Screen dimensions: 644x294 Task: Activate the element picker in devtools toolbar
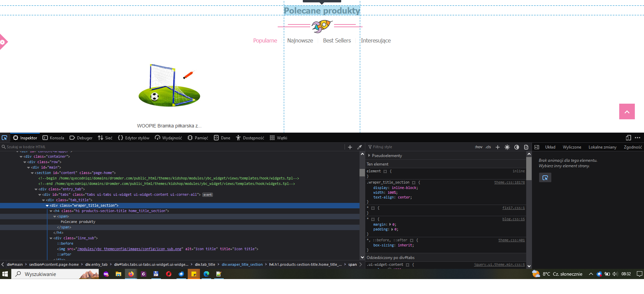click(4, 138)
